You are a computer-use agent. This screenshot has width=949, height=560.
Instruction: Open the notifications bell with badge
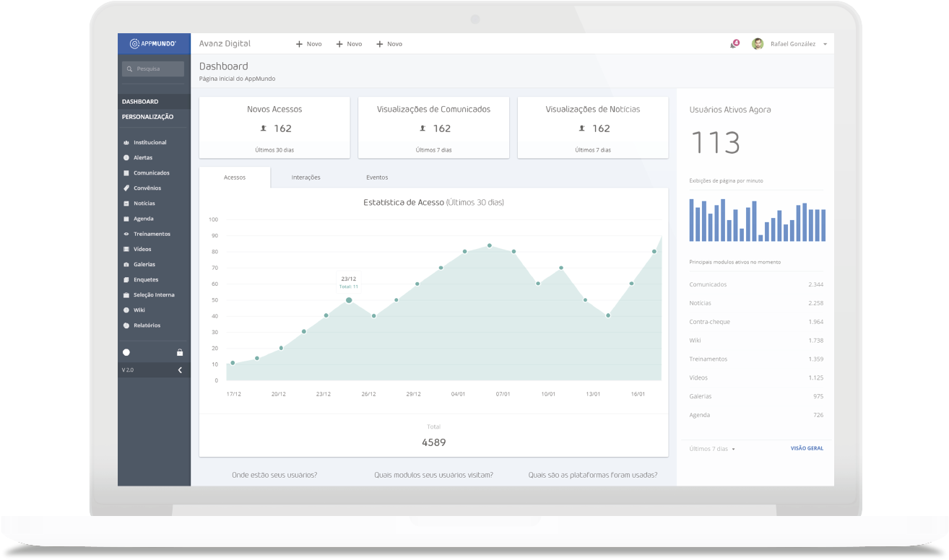(x=734, y=44)
